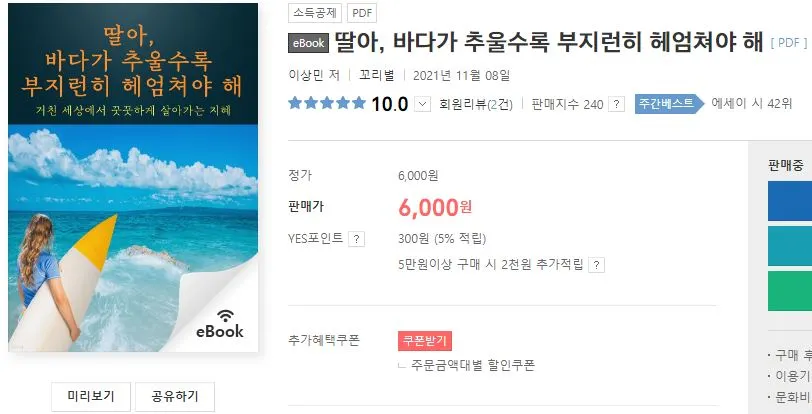Click the eBook badge before the title

point(309,44)
